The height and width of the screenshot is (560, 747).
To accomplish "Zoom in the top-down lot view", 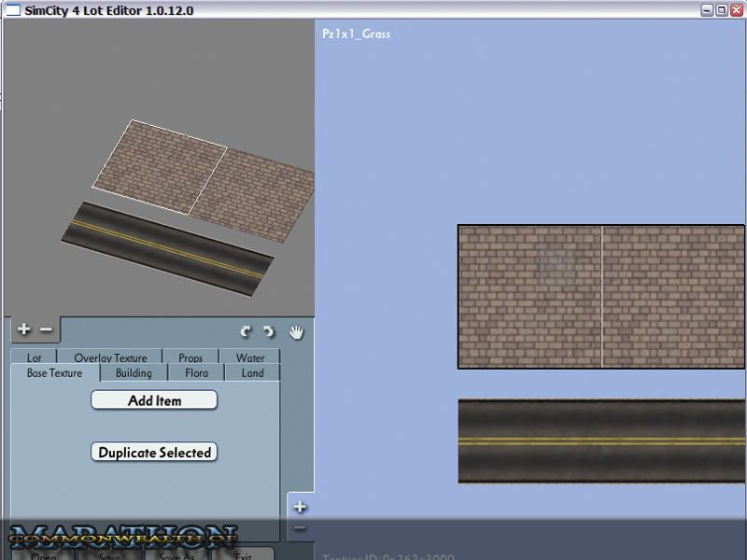I will coord(300,507).
